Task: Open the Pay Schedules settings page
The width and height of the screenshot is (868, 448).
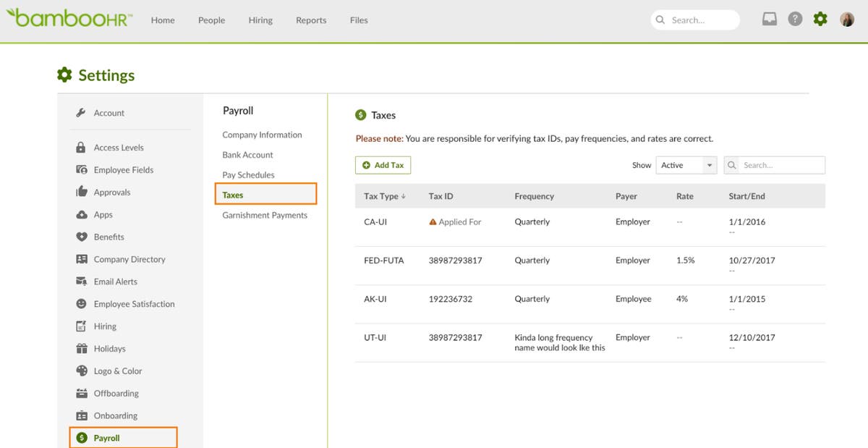Action: 247,174
